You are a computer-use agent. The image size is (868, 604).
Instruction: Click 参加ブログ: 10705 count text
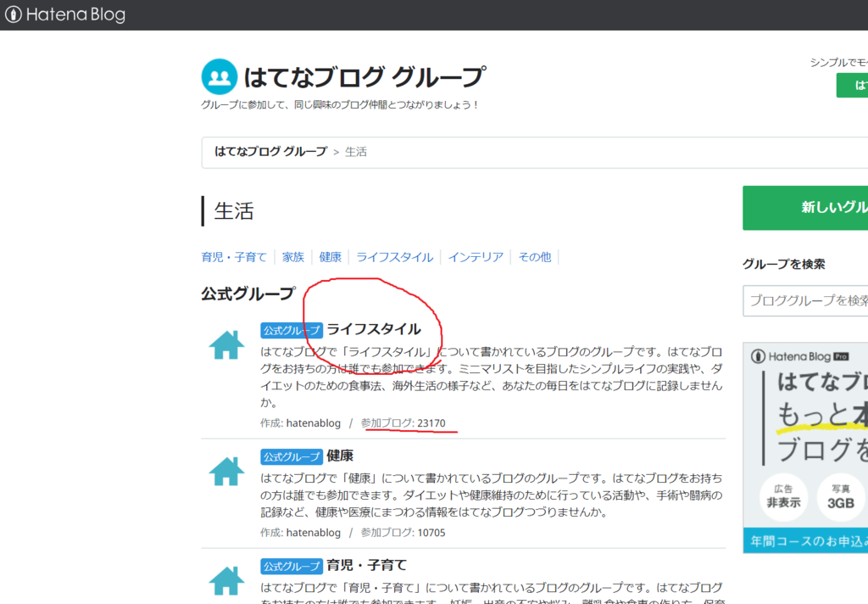pos(403,533)
